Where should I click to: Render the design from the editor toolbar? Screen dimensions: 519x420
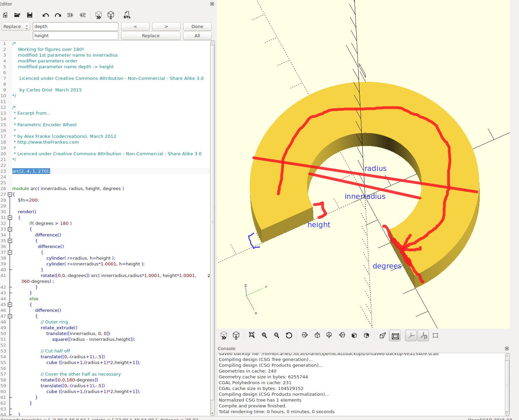(x=111, y=15)
